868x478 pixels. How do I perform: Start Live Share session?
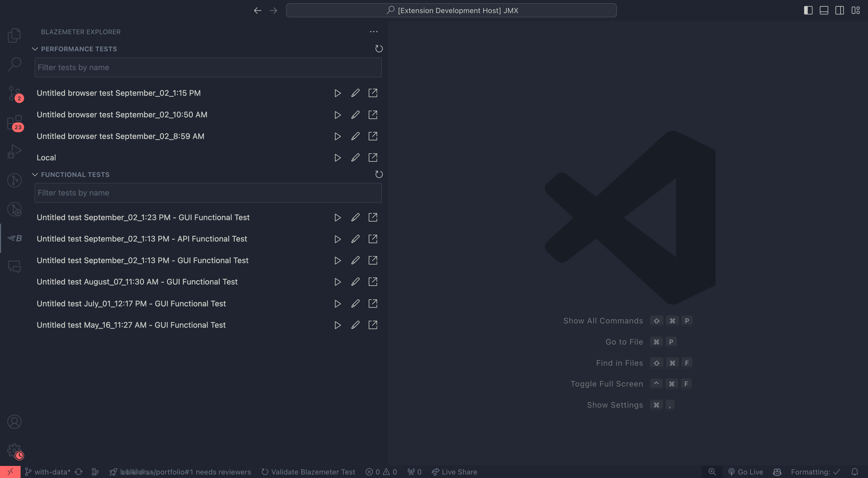point(455,472)
